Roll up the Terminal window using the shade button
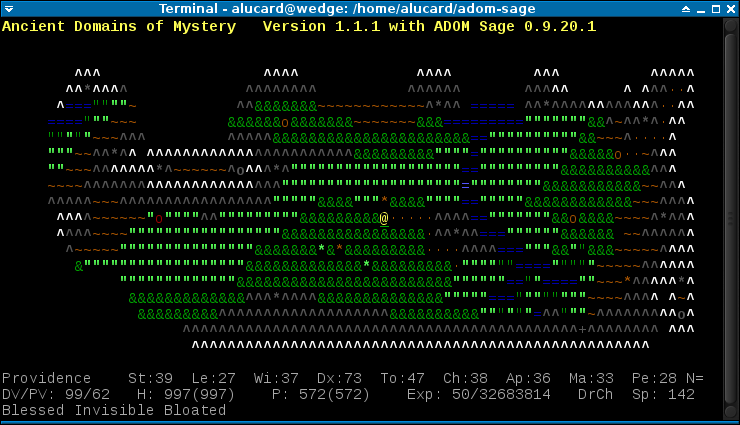740x425 pixels. (686, 8)
